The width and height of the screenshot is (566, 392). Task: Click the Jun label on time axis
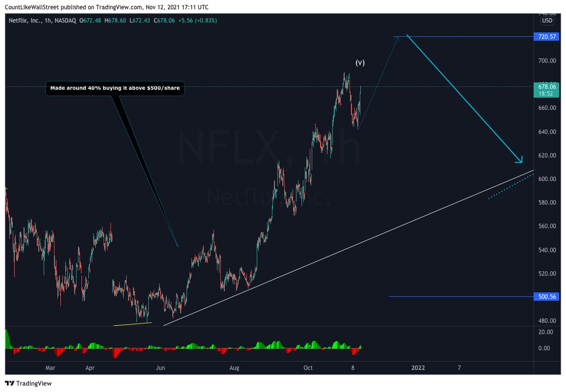pyautogui.click(x=160, y=368)
